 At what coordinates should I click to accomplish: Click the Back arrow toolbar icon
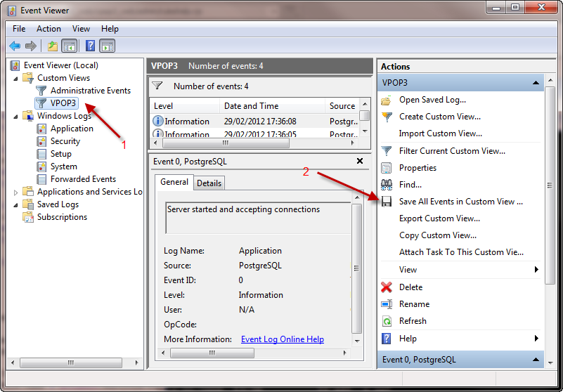coord(15,46)
